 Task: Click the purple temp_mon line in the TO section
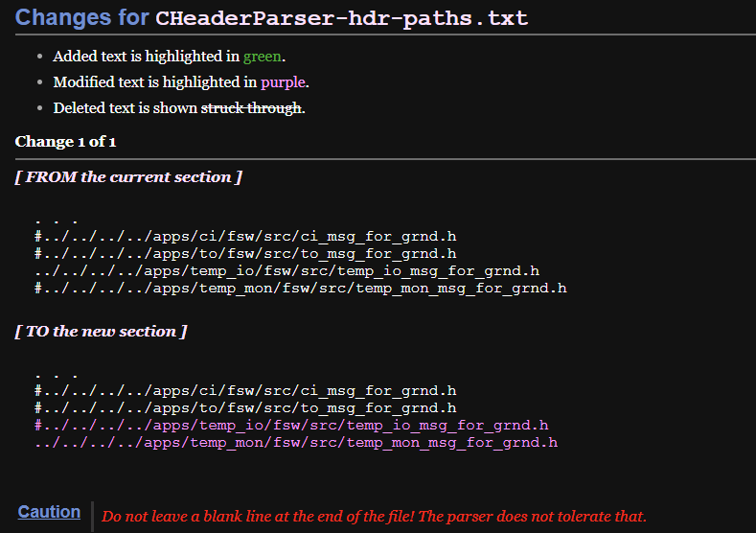coord(296,443)
